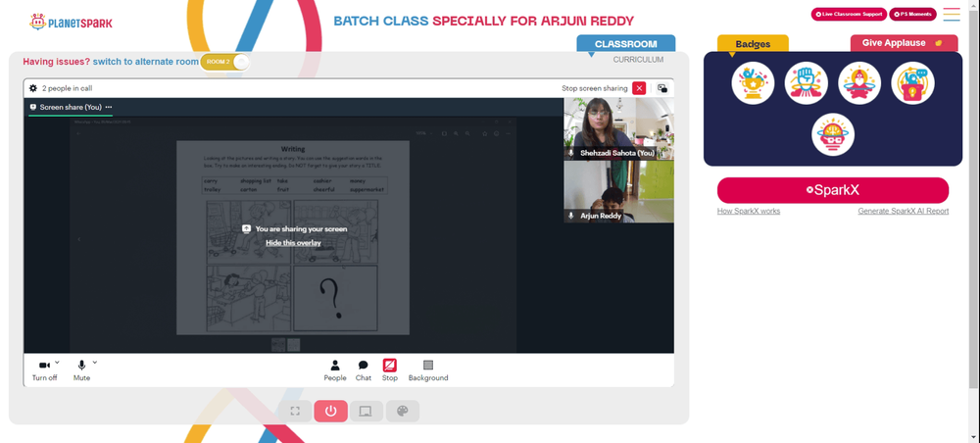The width and height of the screenshot is (980, 443).
Task: Click the Give Applause tab
Action: click(904, 43)
